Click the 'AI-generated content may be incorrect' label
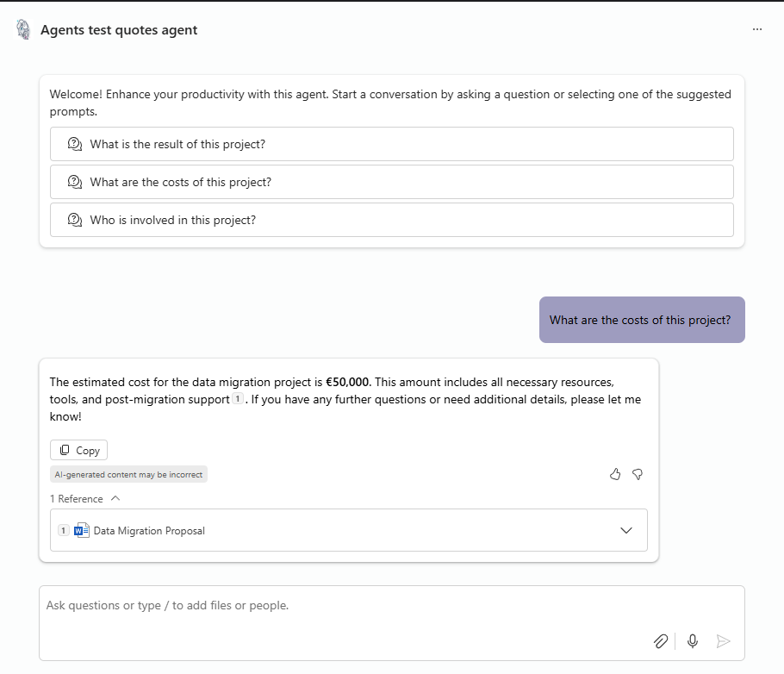The height and width of the screenshot is (674, 784). (x=128, y=474)
